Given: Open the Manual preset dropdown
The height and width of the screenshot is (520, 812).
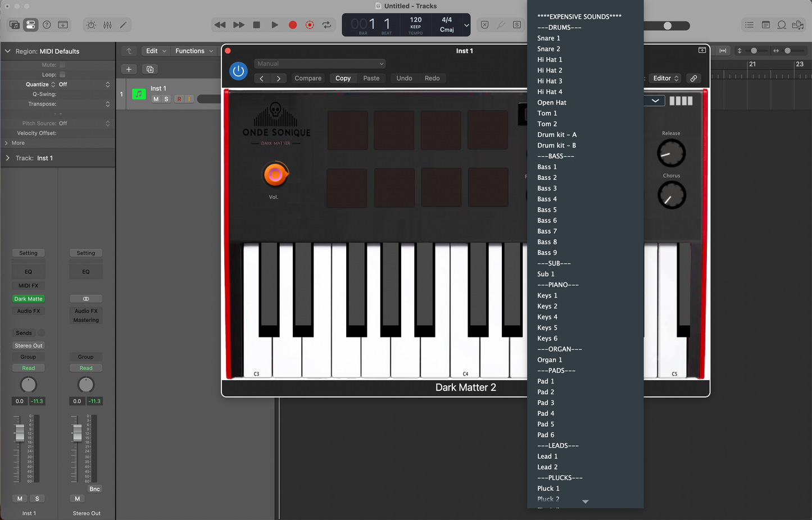Looking at the screenshot, I should coord(320,64).
